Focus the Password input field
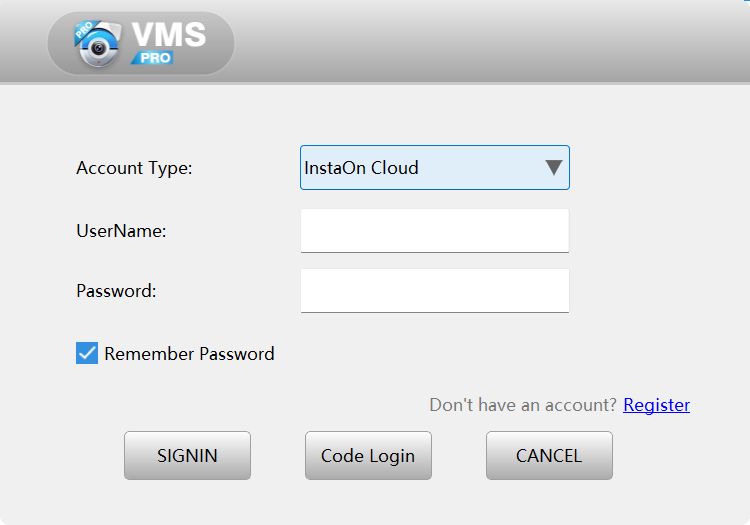Screen dimensions: 750x525 tap(434, 291)
